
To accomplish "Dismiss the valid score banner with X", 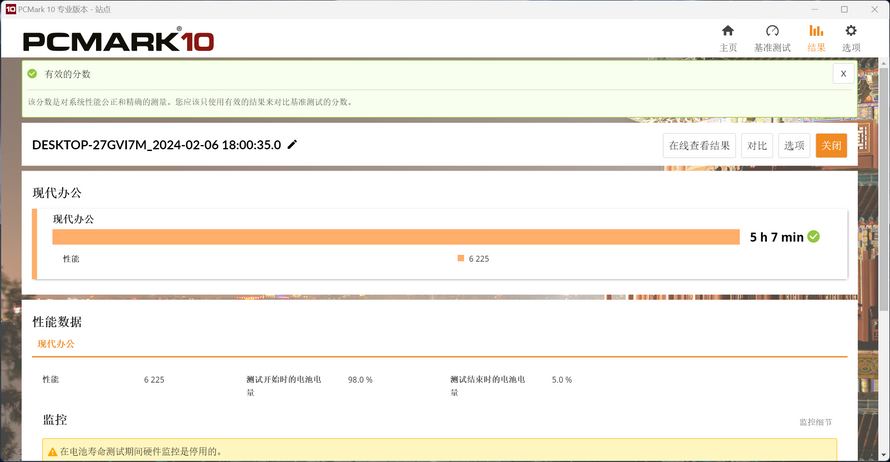I will (843, 74).
